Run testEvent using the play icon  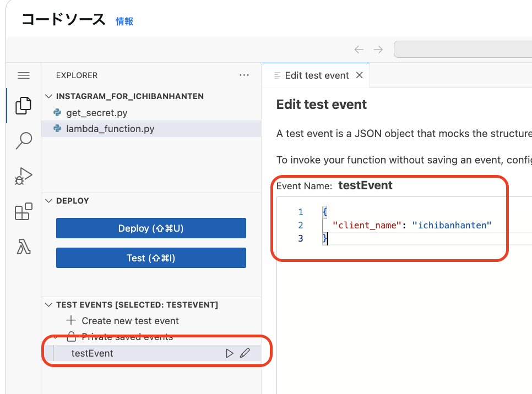(x=230, y=353)
